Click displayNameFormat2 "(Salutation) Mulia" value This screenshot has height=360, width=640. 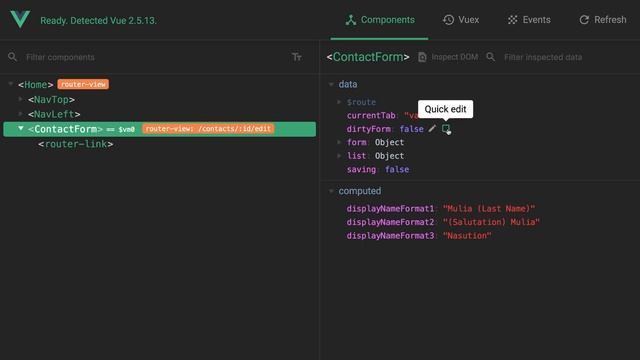tap(491, 222)
